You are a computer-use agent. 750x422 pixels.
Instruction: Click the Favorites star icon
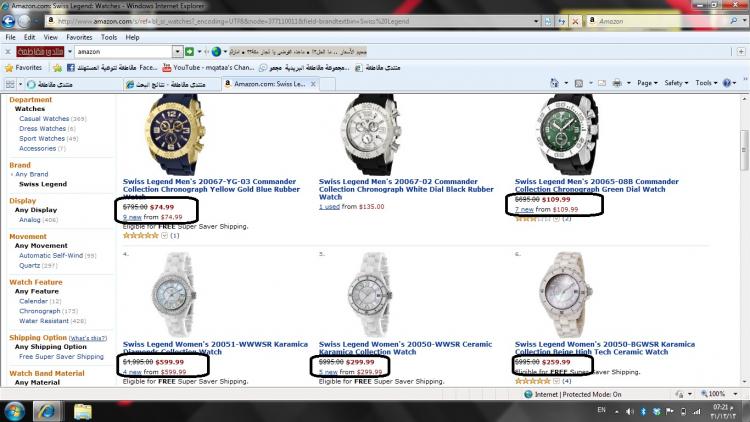tap(9, 68)
